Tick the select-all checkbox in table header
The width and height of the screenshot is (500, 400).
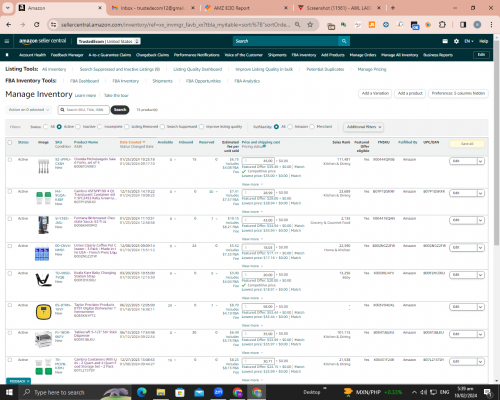click(10, 143)
